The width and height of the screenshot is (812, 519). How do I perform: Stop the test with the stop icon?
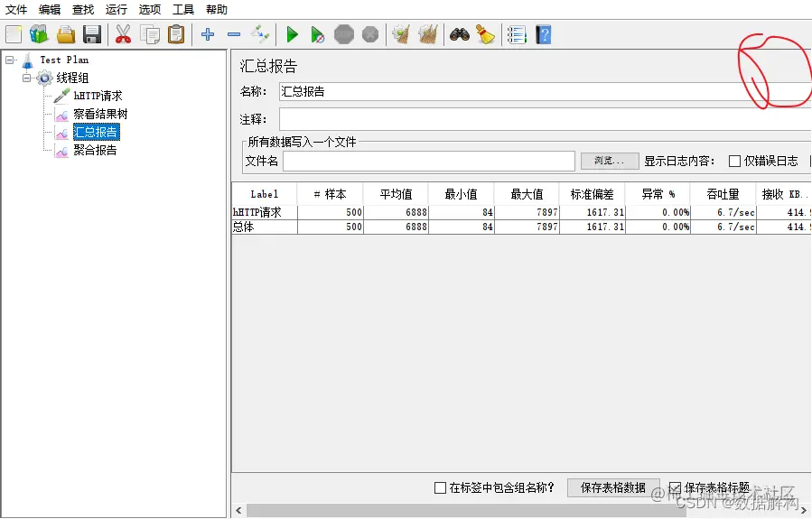tap(344, 34)
